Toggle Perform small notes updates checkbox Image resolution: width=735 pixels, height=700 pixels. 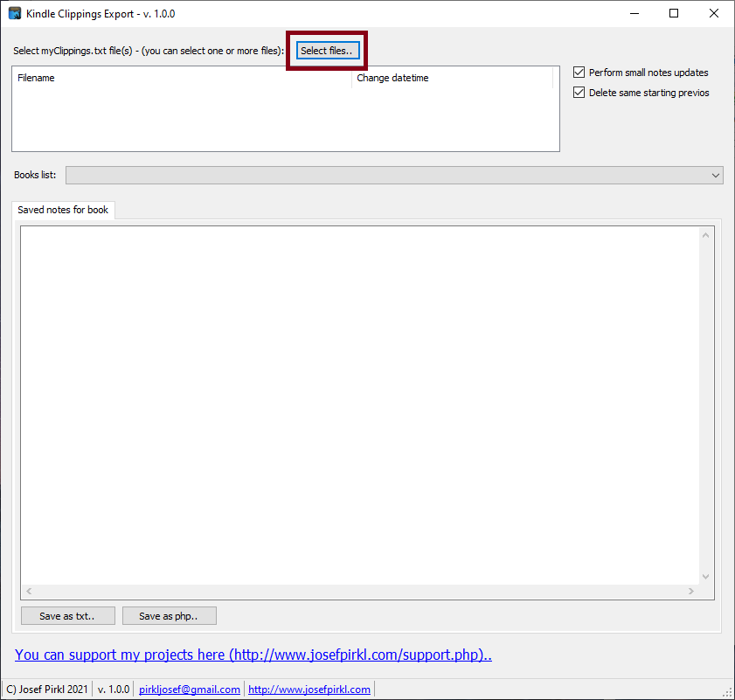pyautogui.click(x=579, y=73)
